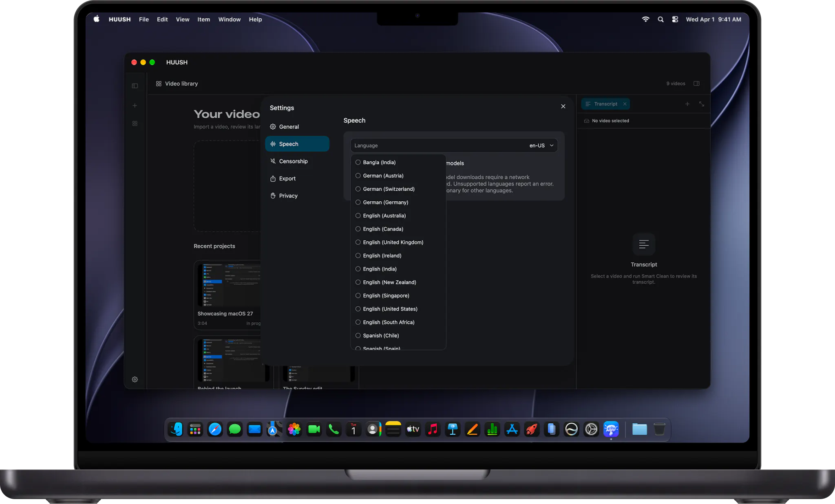Open the View menu

183,20
